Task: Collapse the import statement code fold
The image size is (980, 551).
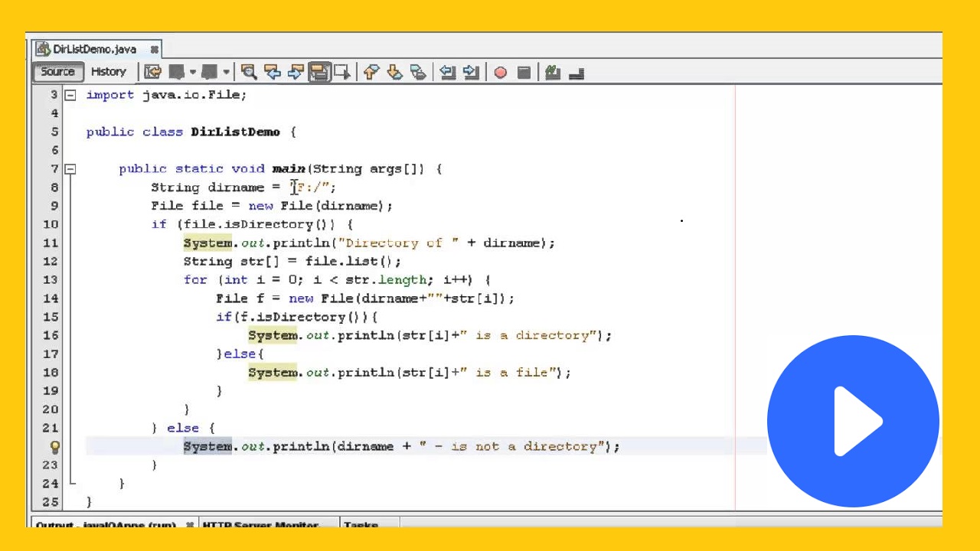Action: pyautogui.click(x=70, y=94)
